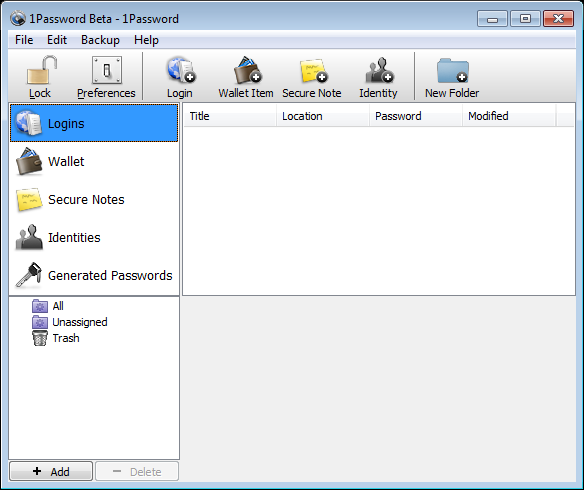Close the 1Password window
Screen dimensions: 584x490
pyautogui.click(x=558, y=19)
